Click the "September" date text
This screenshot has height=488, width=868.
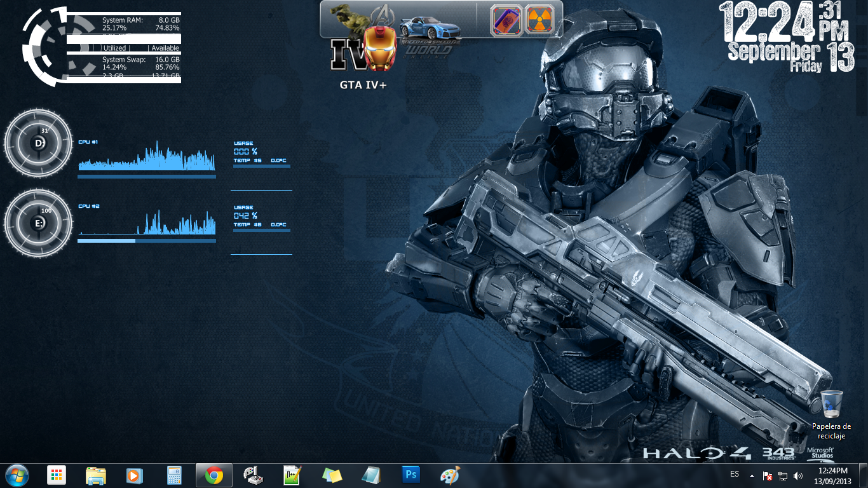tap(773, 51)
